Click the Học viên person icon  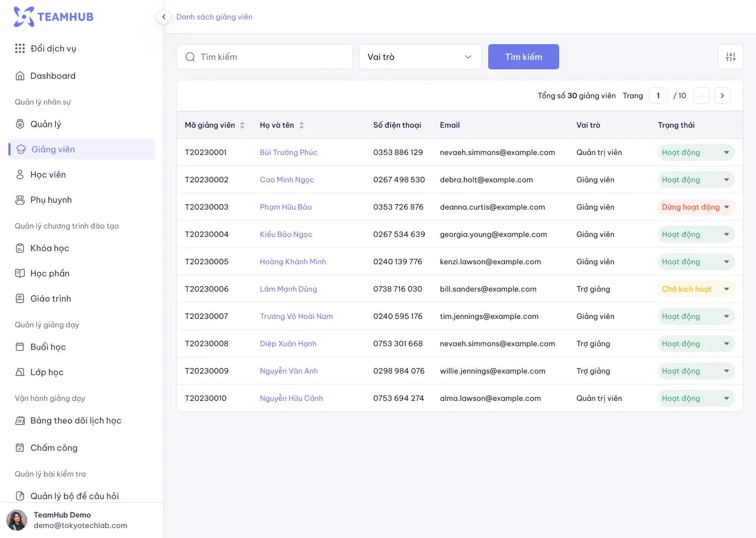pos(20,174)
